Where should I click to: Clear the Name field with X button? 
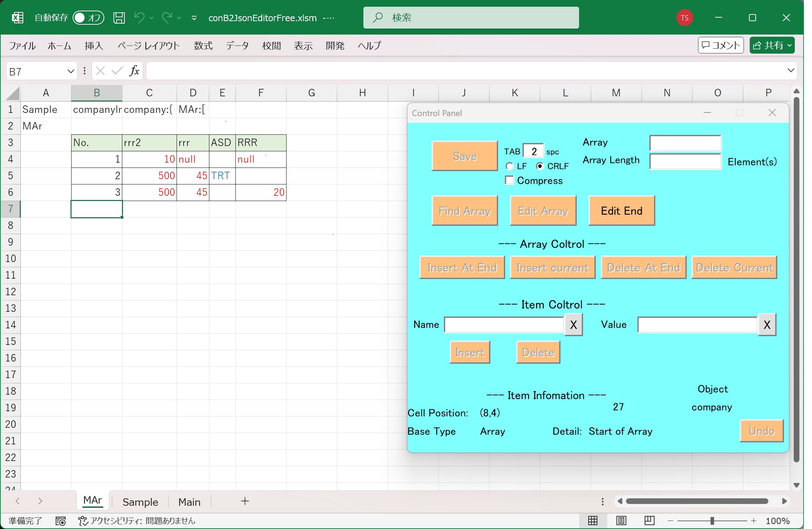click(573, 325)
